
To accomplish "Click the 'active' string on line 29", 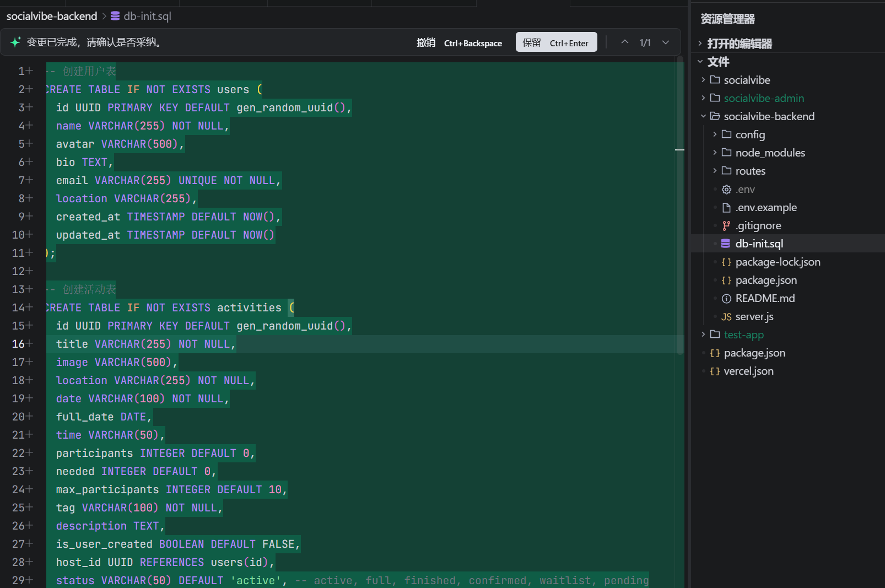I will [x=256, y=580].
